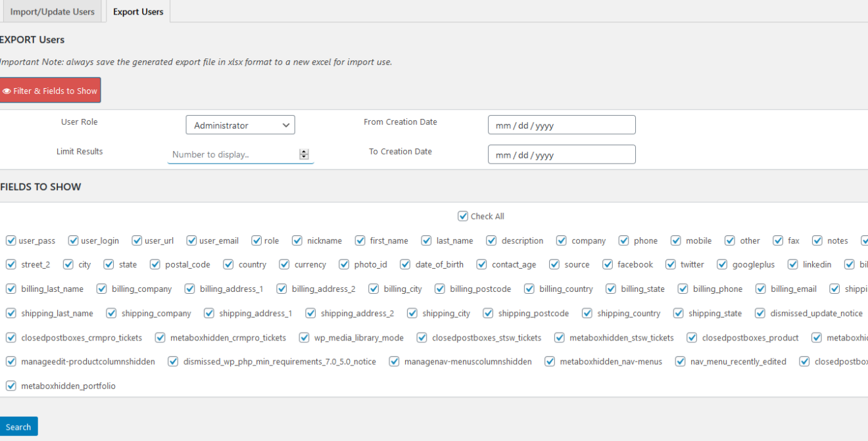Viewport: 868px width, 441px height.
Task: Switch to the Import/Update Users tab
Action: [52, 11]
